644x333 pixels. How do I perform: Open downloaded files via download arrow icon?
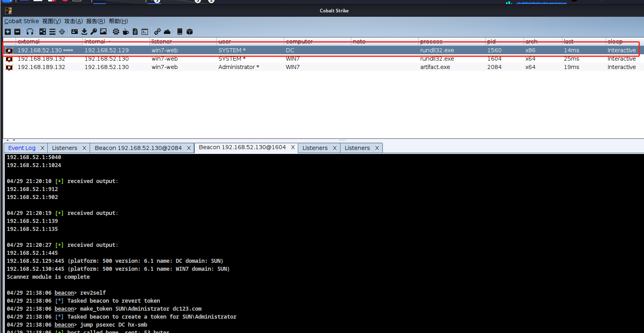point(84,32)
